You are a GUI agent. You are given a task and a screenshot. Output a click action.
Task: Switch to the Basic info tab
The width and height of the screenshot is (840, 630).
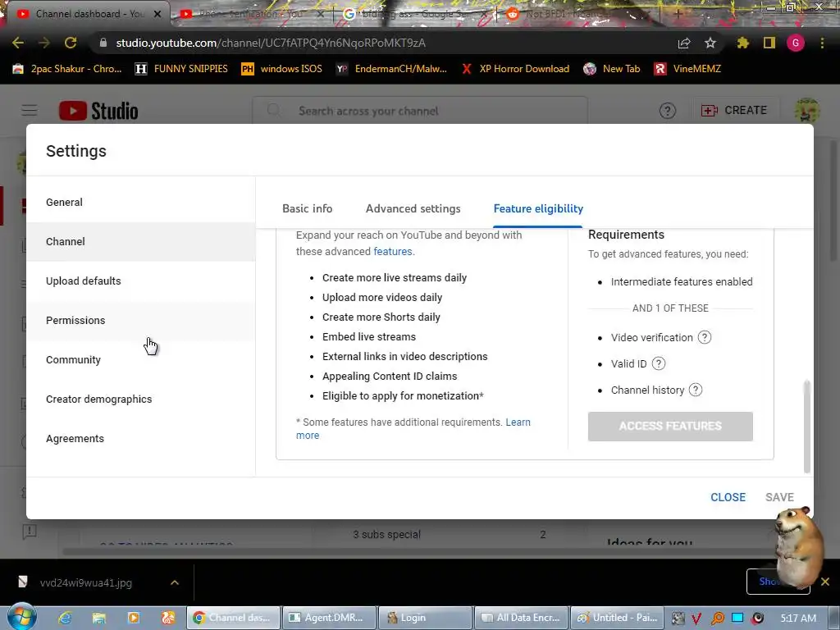tap(308, 208)
